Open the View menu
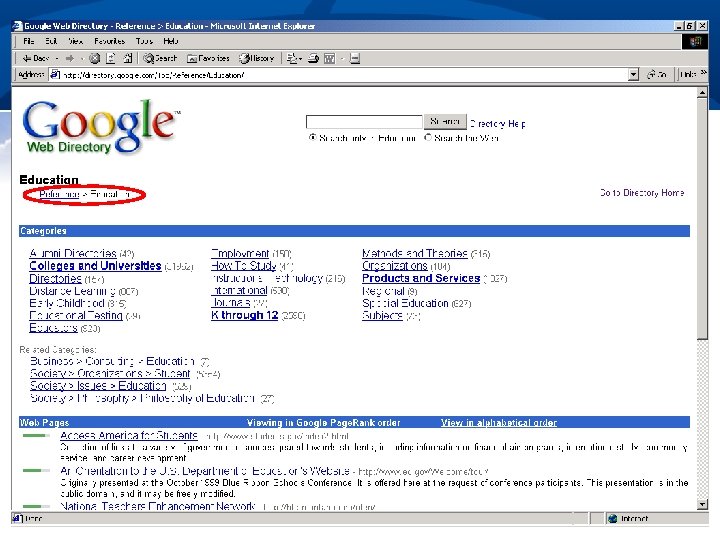720x540 pixels. tap(75, 41)
